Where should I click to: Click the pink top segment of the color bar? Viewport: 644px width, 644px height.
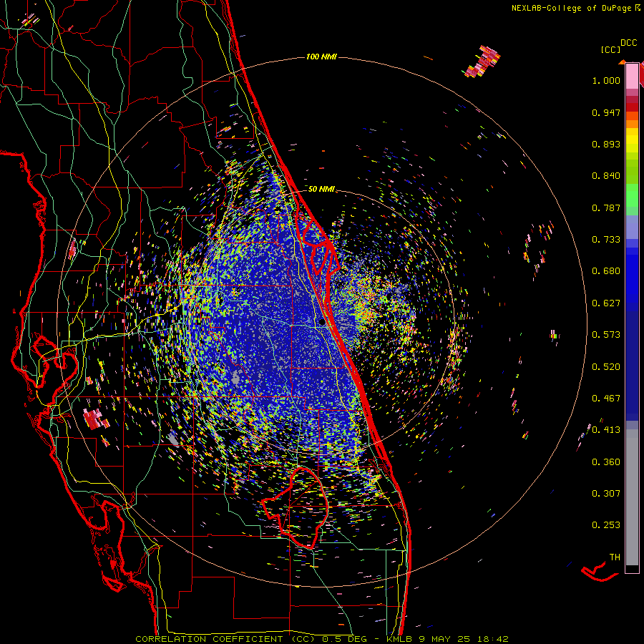coord(632,76)
